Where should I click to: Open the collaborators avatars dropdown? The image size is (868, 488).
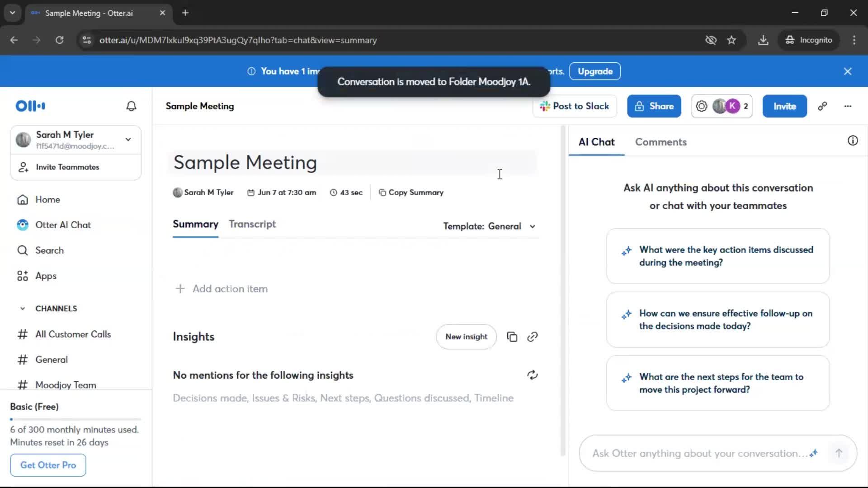coord(722,106)
